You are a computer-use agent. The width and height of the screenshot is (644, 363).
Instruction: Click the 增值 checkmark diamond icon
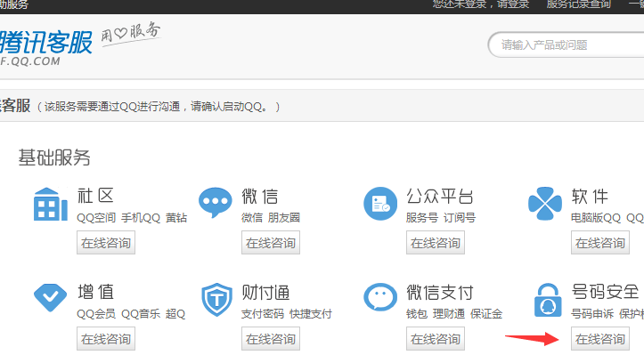(50, 298)
